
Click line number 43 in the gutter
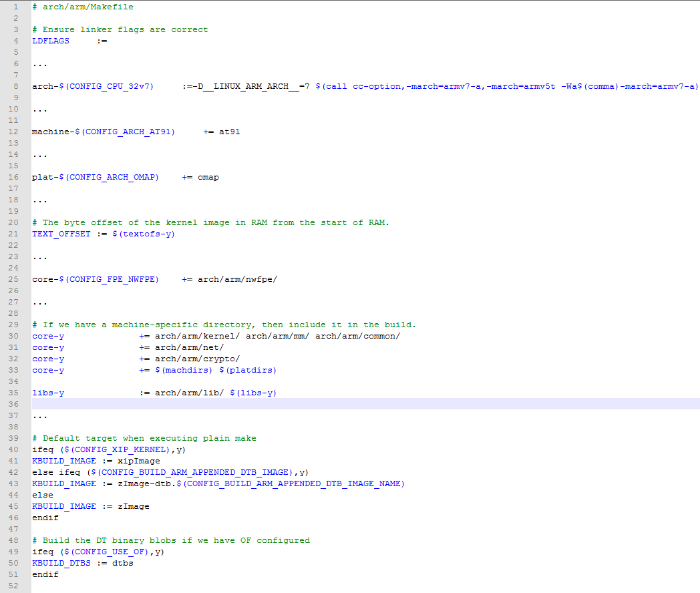pyautogui.click(x=13, y=483)
